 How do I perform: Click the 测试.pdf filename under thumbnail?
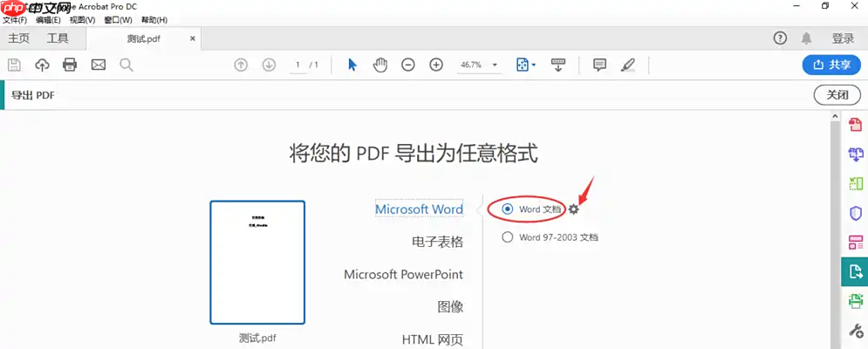click(x=257, y=338)
